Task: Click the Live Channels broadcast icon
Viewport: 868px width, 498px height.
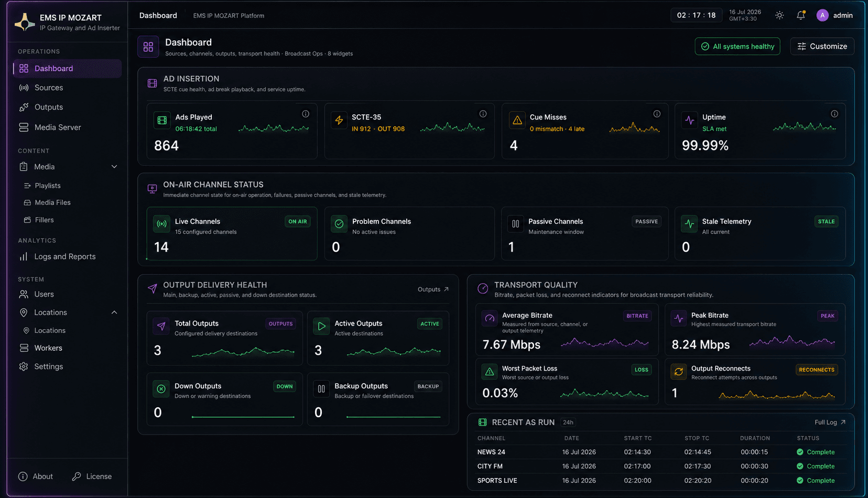Action: pos(162,224)
